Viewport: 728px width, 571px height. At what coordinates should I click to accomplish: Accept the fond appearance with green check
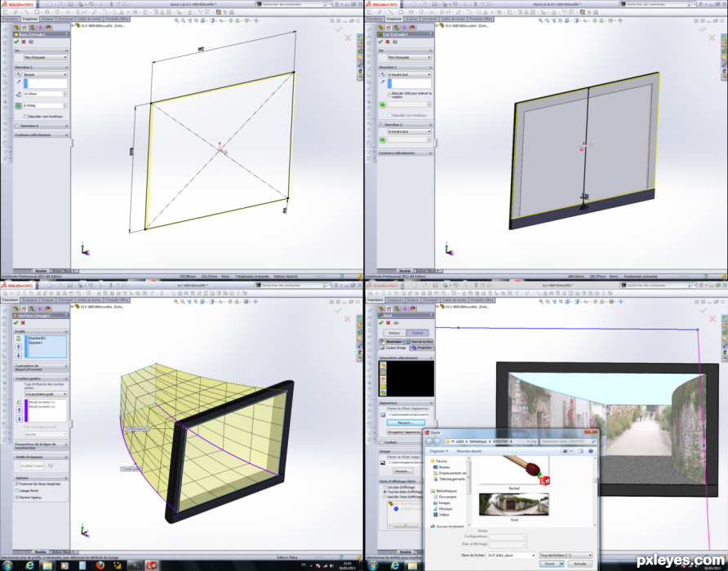(x=380, y=323)
